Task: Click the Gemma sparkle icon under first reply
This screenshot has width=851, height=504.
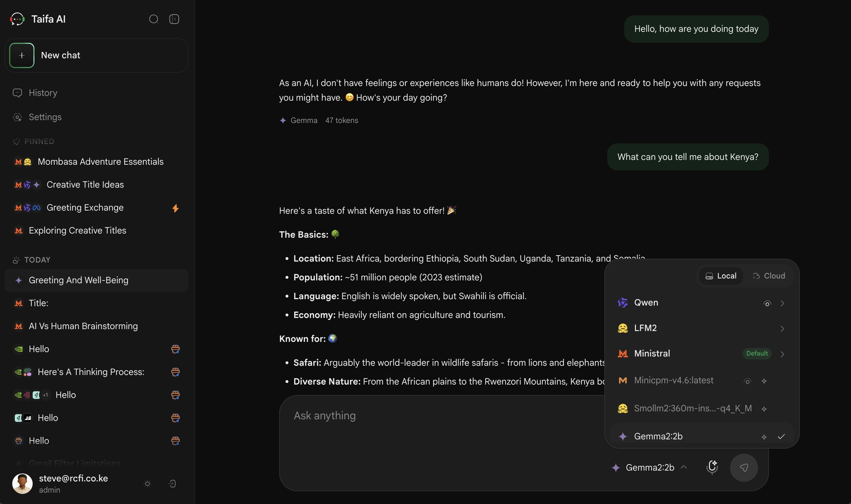Action: click(283, 120)
